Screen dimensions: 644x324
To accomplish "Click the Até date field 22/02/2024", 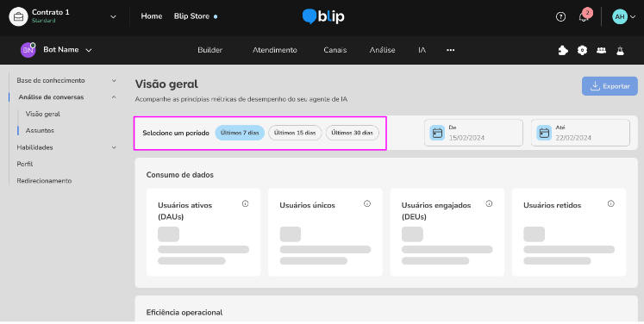I will click(580, 133).
